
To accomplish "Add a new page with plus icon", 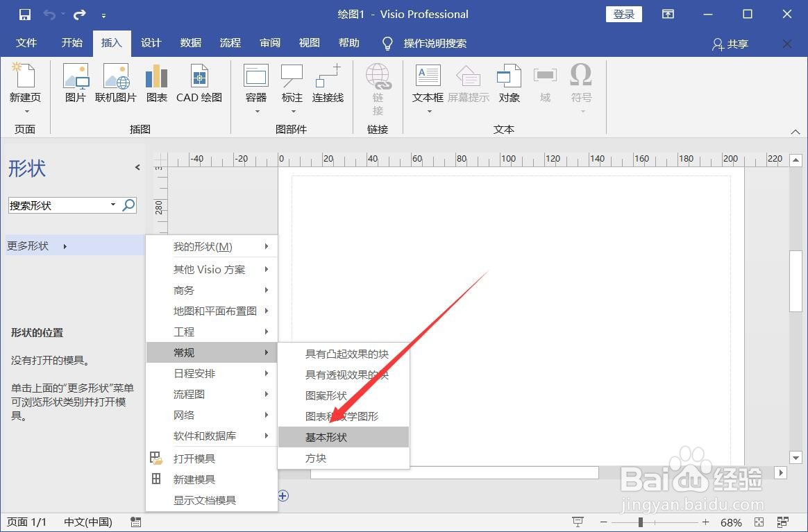I will pyautogui.click(x=283, y=495).
